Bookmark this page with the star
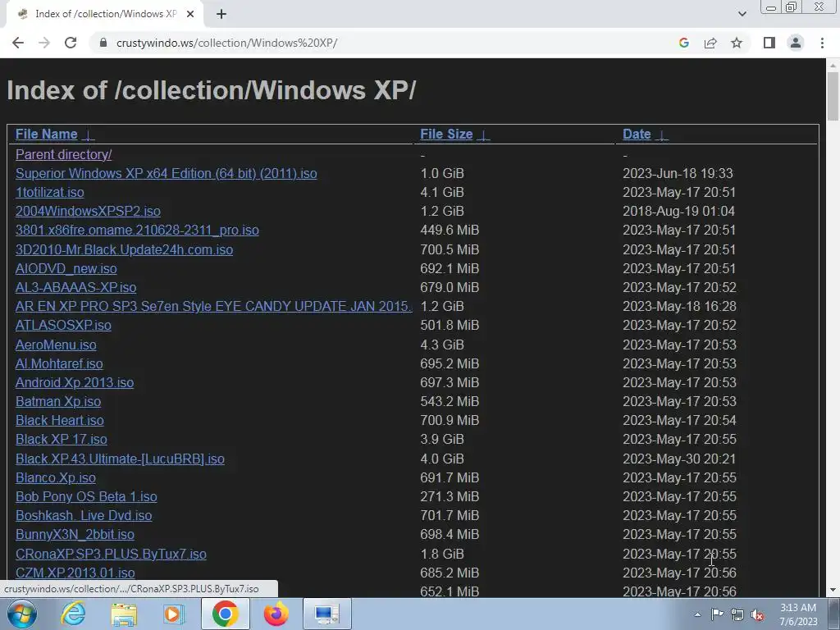 (x=737, y=43)
